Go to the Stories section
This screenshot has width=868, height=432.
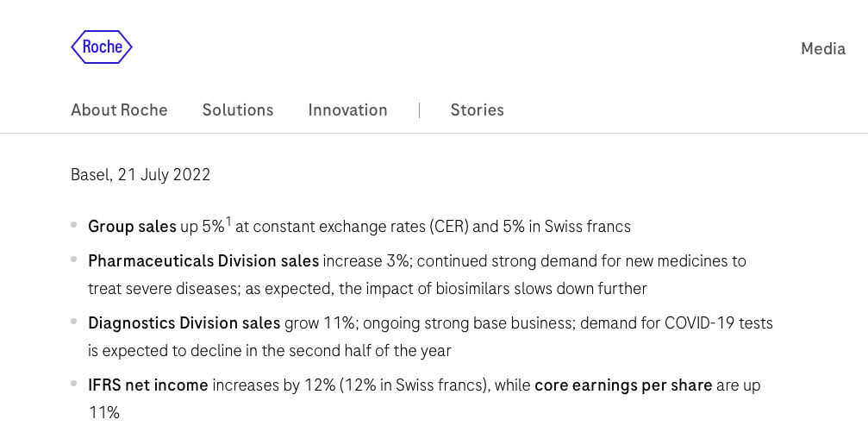coord(478,110)
